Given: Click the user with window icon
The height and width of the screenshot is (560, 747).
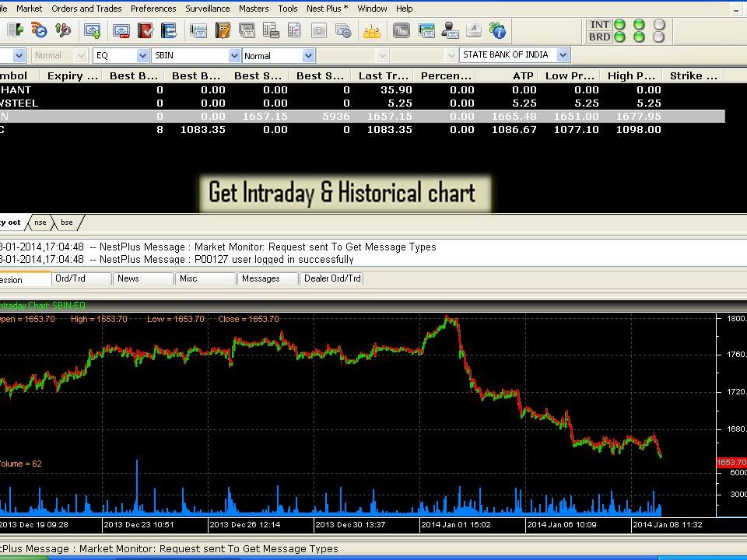Looking at the screenshot, I should pos(450,31).
